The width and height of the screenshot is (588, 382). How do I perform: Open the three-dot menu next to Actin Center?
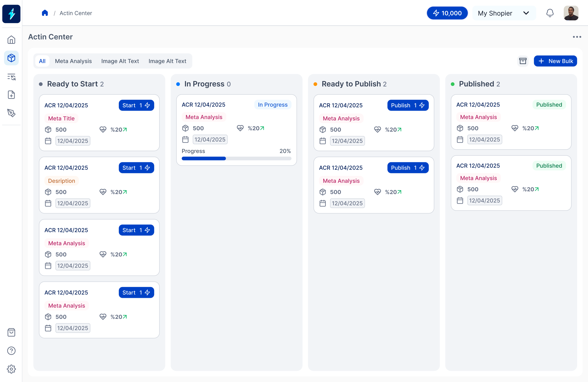[577, 37]
